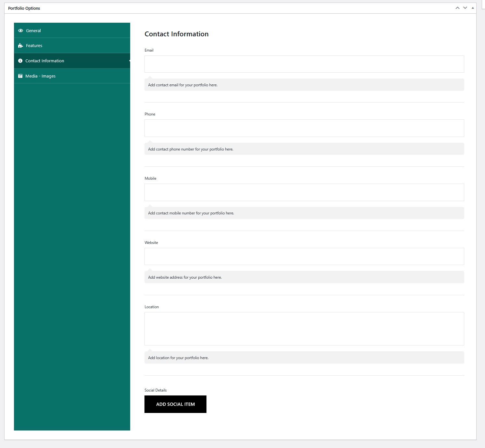The width and height of the screenshot is (485, 448).
Task: Move Portfolio Options panel up with arrow
Action: 457,8
